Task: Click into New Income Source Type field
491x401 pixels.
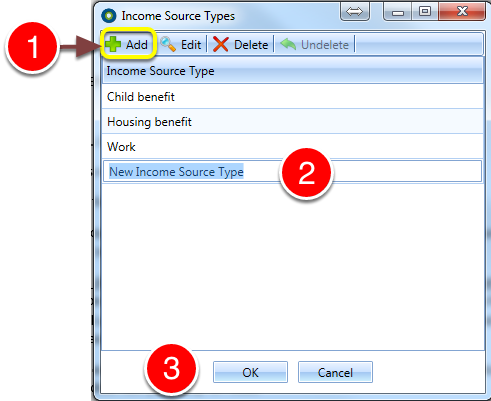Action: coord(292,172)
